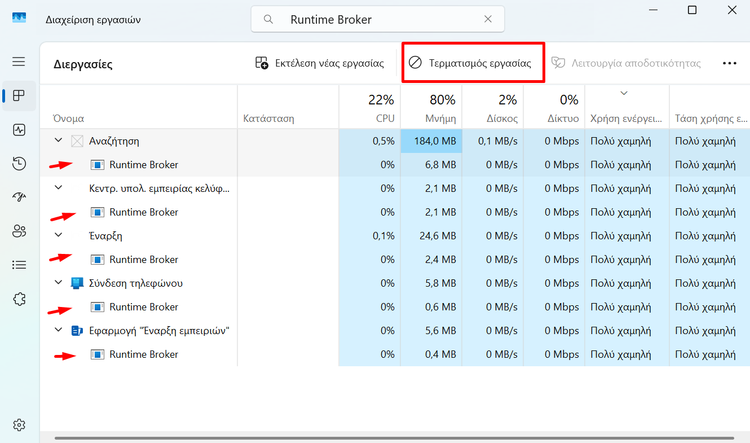Click the search field with Runtime Broker

click(x=377, y=19)
